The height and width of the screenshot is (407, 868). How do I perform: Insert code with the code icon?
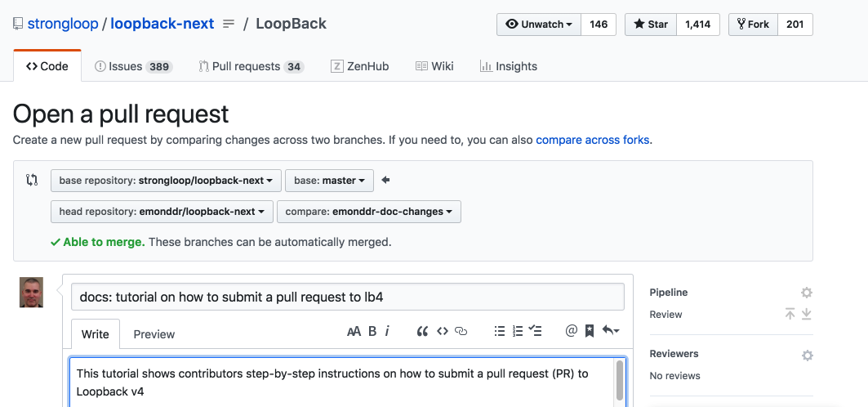[x=442, y=331]
